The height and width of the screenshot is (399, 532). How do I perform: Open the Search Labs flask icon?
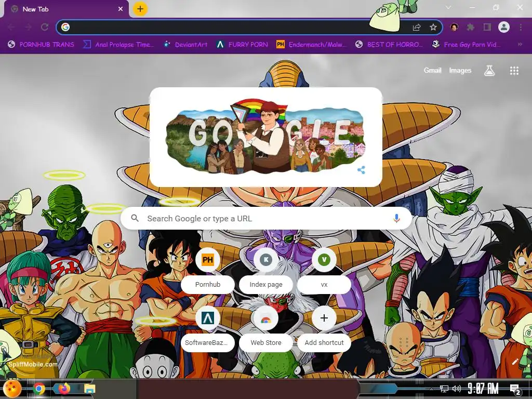(x=489, y=71)
